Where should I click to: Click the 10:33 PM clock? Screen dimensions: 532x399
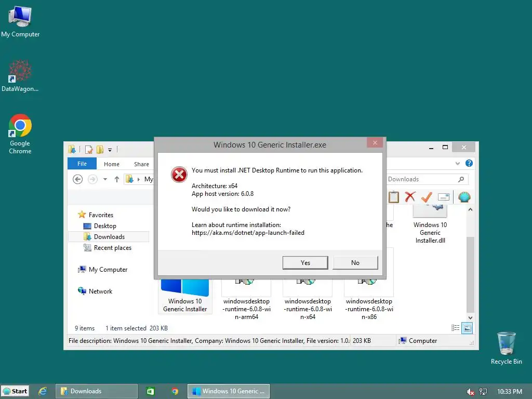coord(510,392)
